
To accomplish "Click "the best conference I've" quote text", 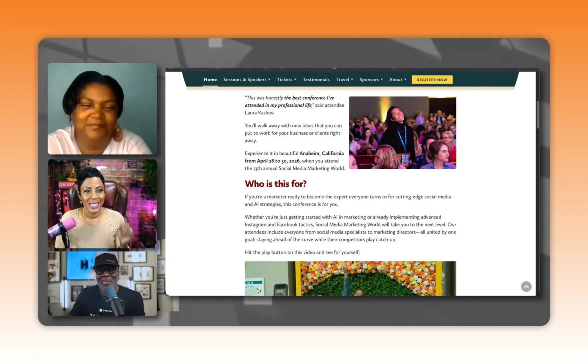I will pos(309,98).
